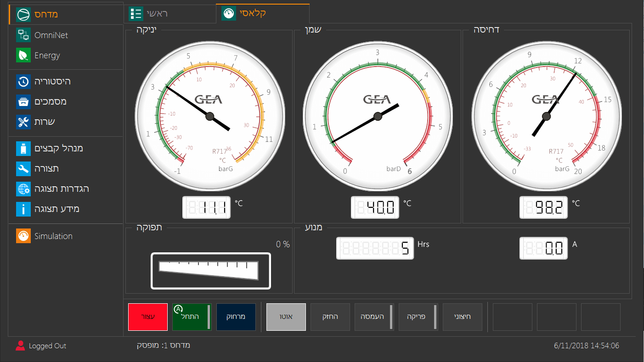Open תצורה configuration page
The width and height of the screenshot is (644, 362).
(66, 168)
